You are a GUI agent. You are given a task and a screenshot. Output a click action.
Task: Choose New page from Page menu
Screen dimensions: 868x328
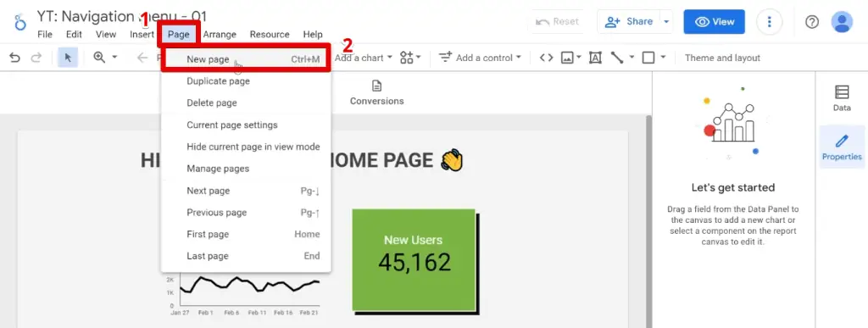point(246,59)
